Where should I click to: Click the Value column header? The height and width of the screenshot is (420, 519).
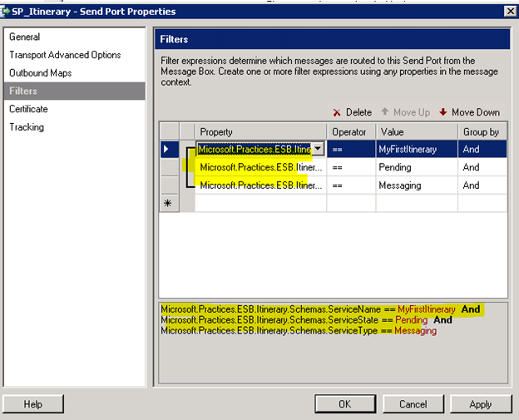tap(417, 131)
